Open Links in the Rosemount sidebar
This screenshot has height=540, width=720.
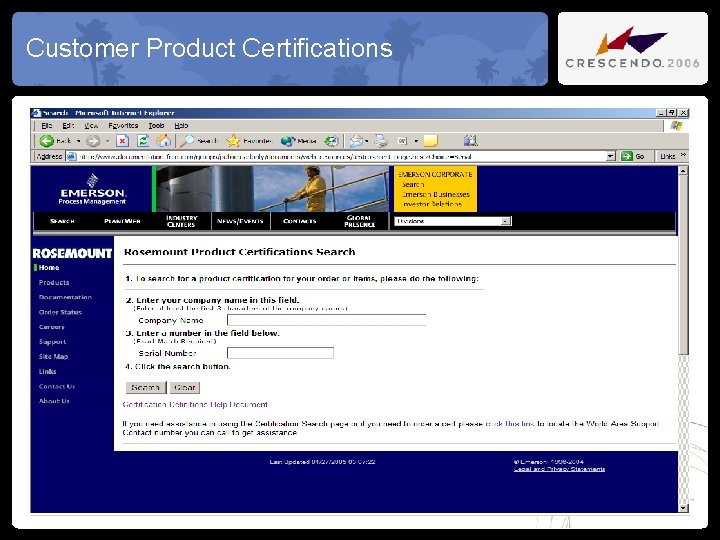[x=47, y=371]
